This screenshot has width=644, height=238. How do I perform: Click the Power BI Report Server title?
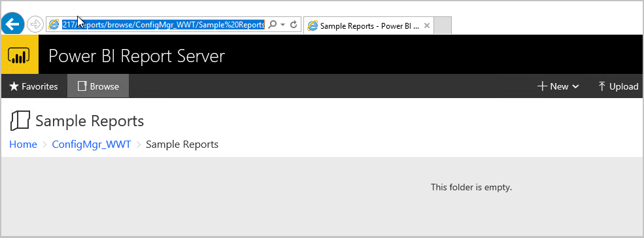137,56
